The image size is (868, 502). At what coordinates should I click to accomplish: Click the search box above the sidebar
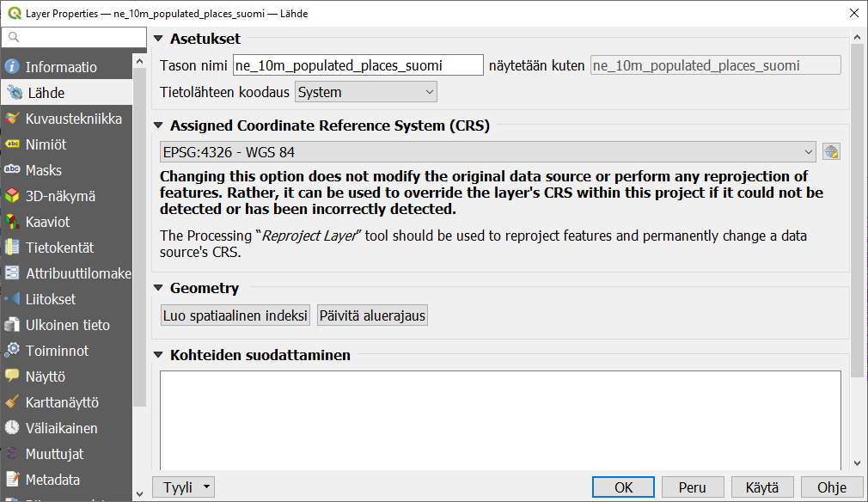pos(73,37)
